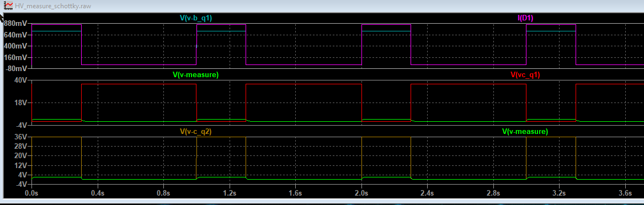
Task: Click the 3.6s time axis label
Action: point(625,192)
